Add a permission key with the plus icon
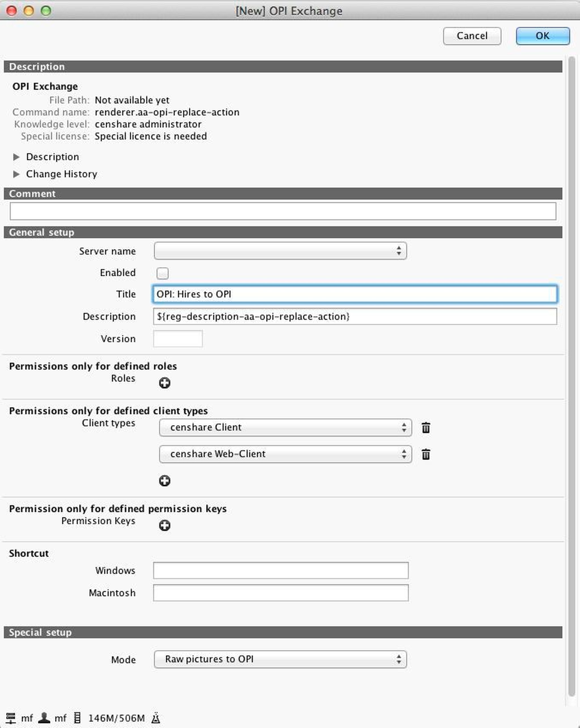 pos(165,525)
